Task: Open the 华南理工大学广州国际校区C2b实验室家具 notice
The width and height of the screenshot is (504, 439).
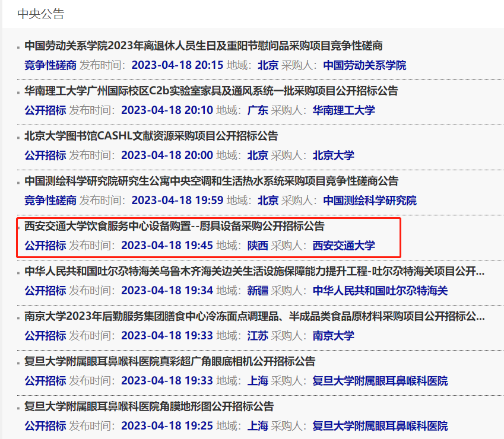Action: pos(211,91)
